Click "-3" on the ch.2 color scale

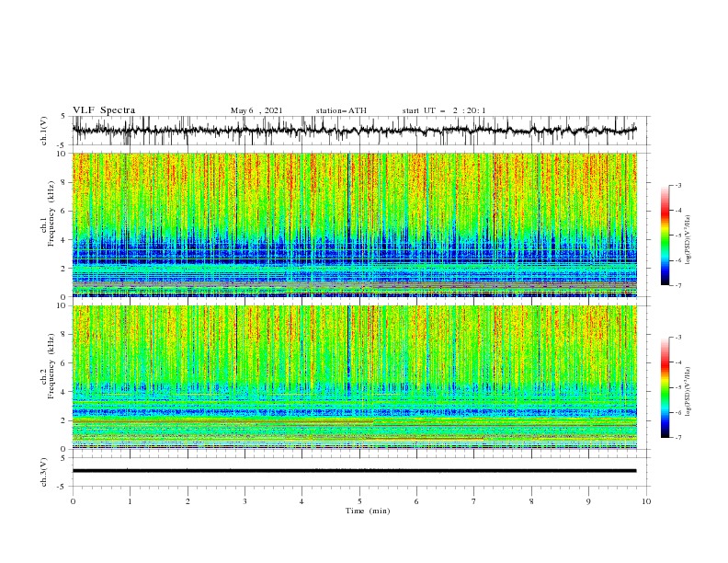click(x=678, y=338)
